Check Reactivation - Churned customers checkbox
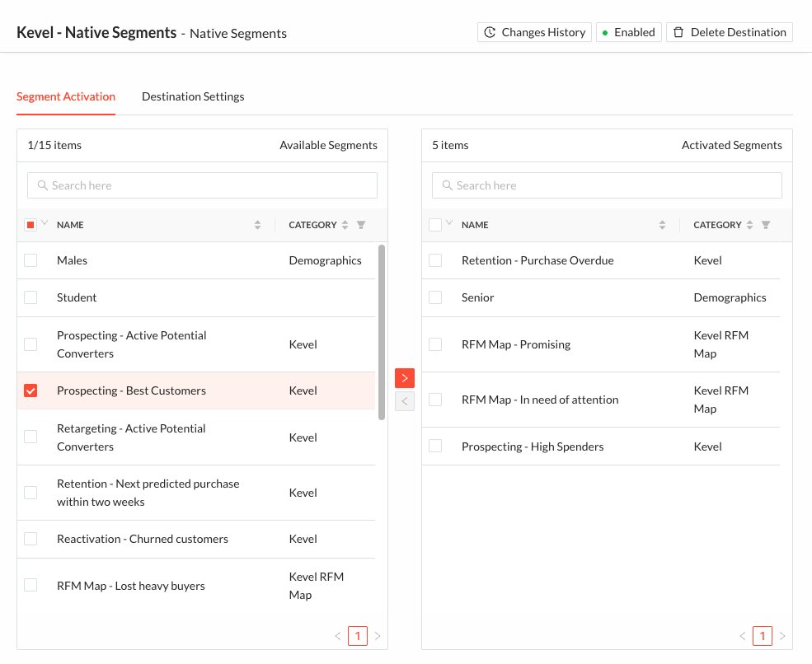This screenshot has height=664, width=812. pyautogui.click(x=31, y=539)
